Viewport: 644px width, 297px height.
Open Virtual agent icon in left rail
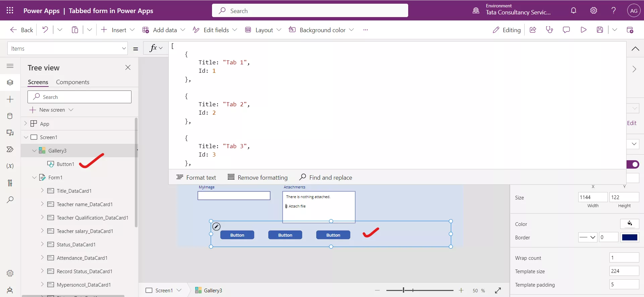(10, 290)
